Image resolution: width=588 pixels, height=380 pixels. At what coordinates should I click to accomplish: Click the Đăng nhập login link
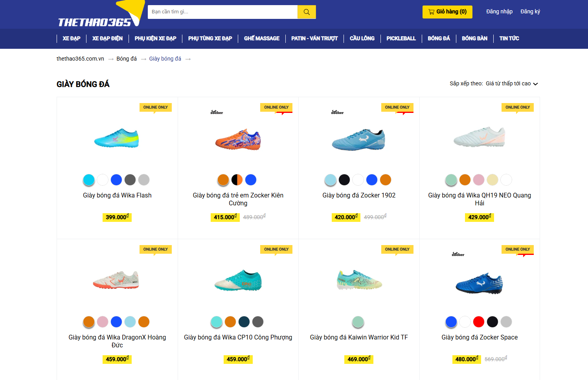pyautogui.click(x=499, y=12)
